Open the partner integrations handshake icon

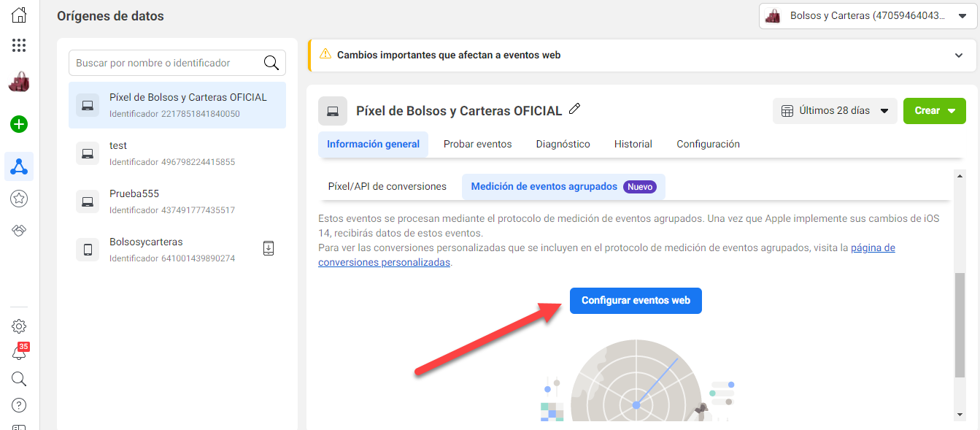click(19, 230)
